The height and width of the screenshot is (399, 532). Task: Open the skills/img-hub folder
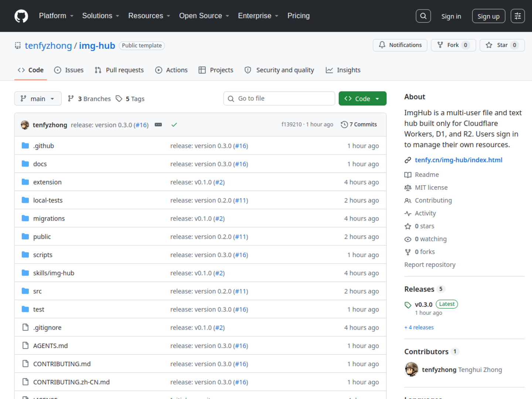pyautogui.click(x=54, y=273)
